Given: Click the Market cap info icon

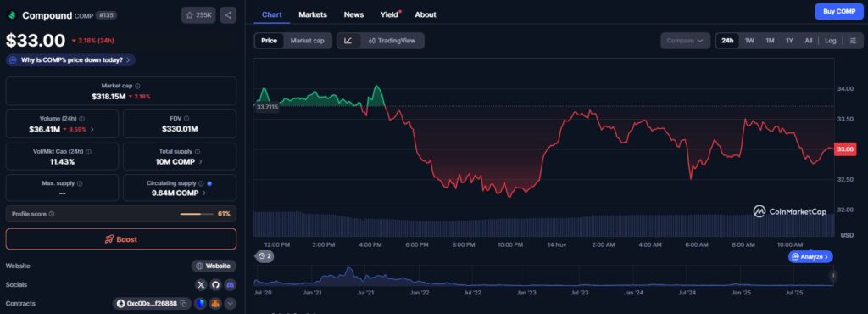Looking at the screenshot, I should 138,86.
